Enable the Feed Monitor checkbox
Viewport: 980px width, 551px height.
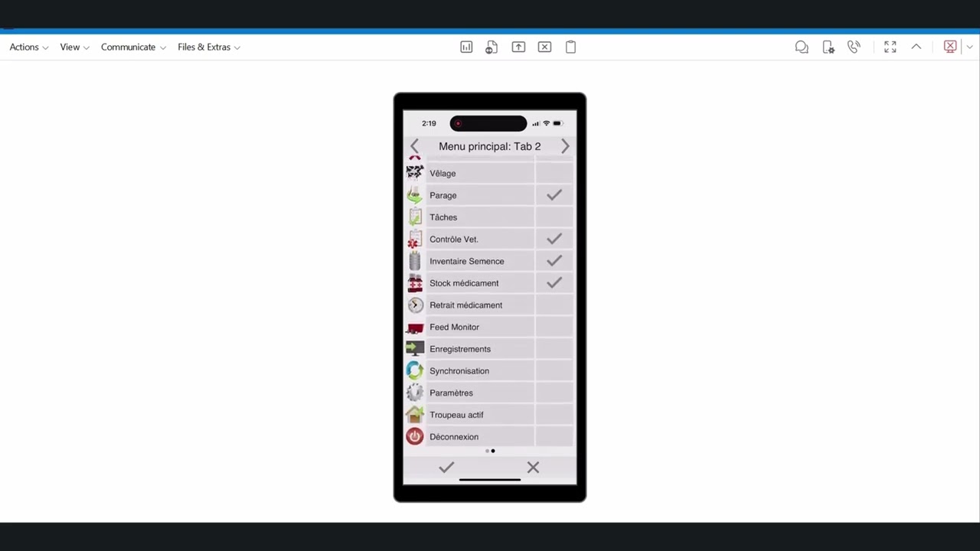click(554, 327)
